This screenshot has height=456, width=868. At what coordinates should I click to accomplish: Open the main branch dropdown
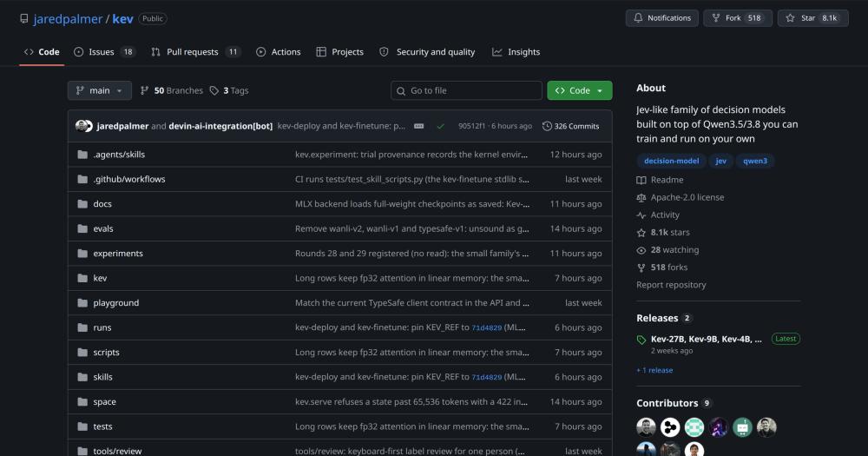[x=100, y=90]
